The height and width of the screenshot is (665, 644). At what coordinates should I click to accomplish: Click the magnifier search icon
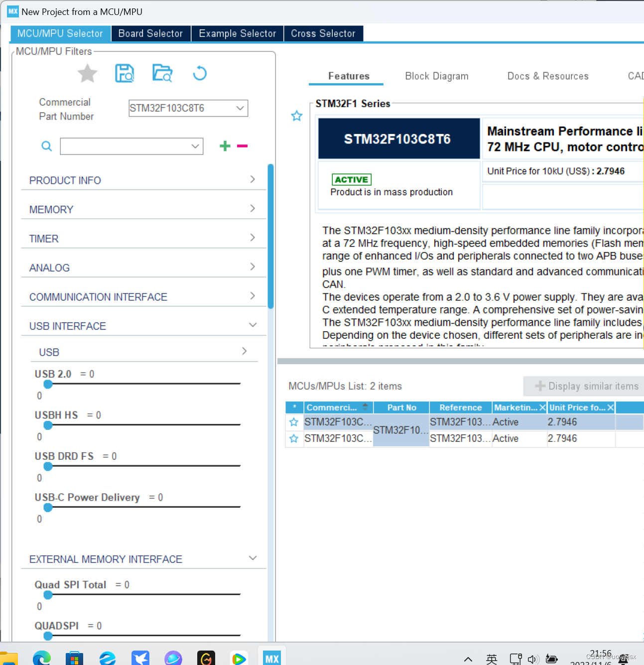[47, 146]
